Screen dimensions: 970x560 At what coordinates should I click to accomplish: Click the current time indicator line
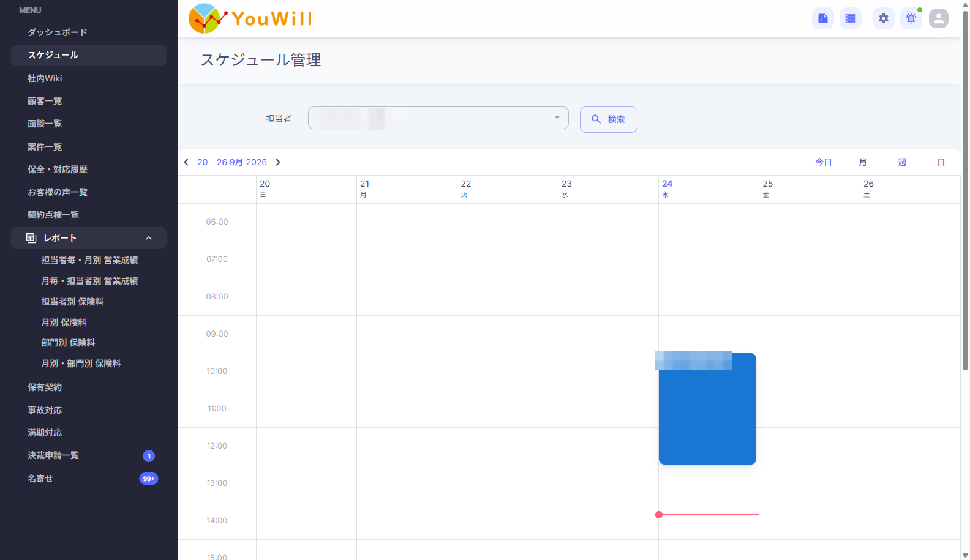[x=707, y=515]
